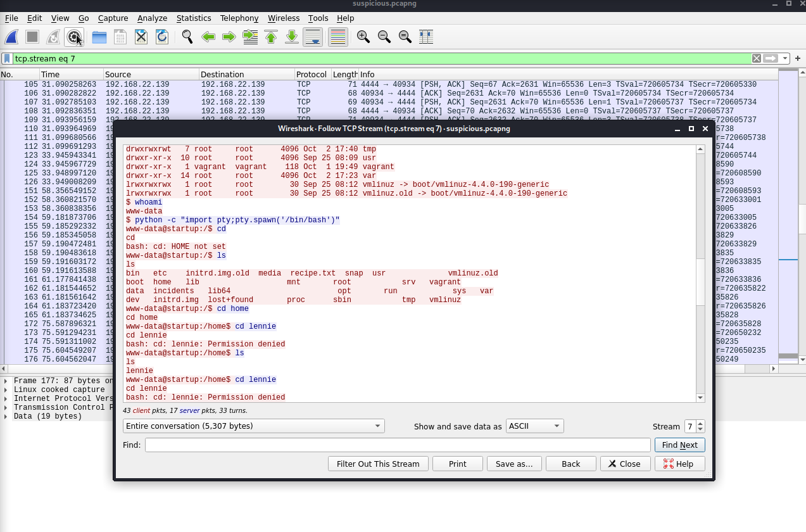
Task: Expand Linux cooked capture row
Action: pos(6,389)
